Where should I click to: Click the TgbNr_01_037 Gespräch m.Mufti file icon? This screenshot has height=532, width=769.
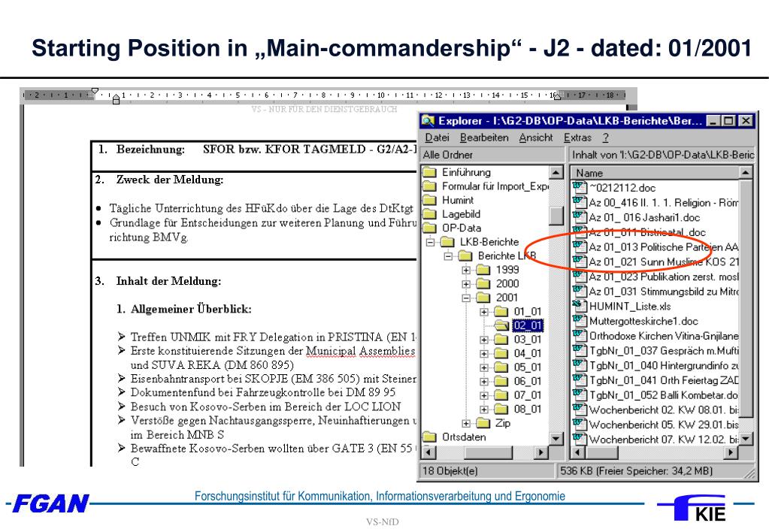[580, 351]
